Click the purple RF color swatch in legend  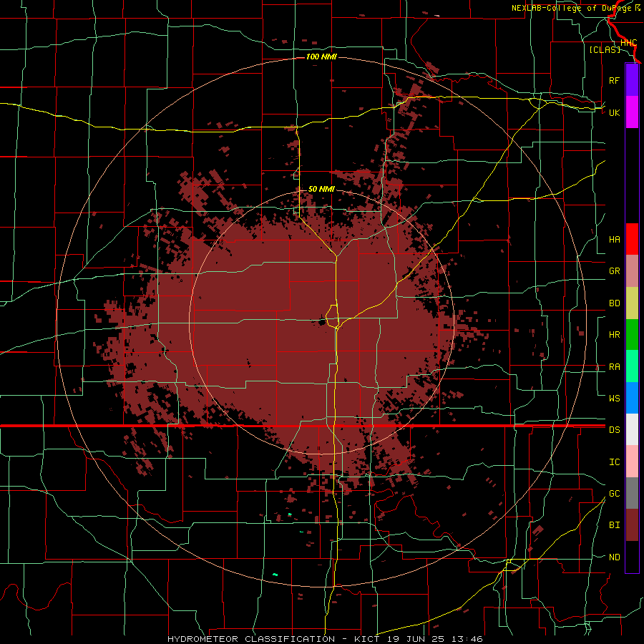click(x=632, y=80)
